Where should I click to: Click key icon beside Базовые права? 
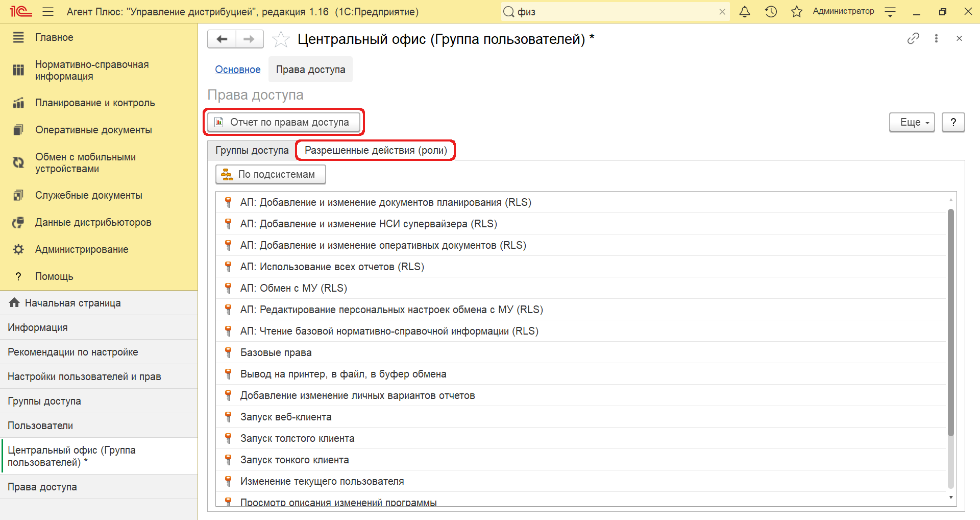pos(228,352)
